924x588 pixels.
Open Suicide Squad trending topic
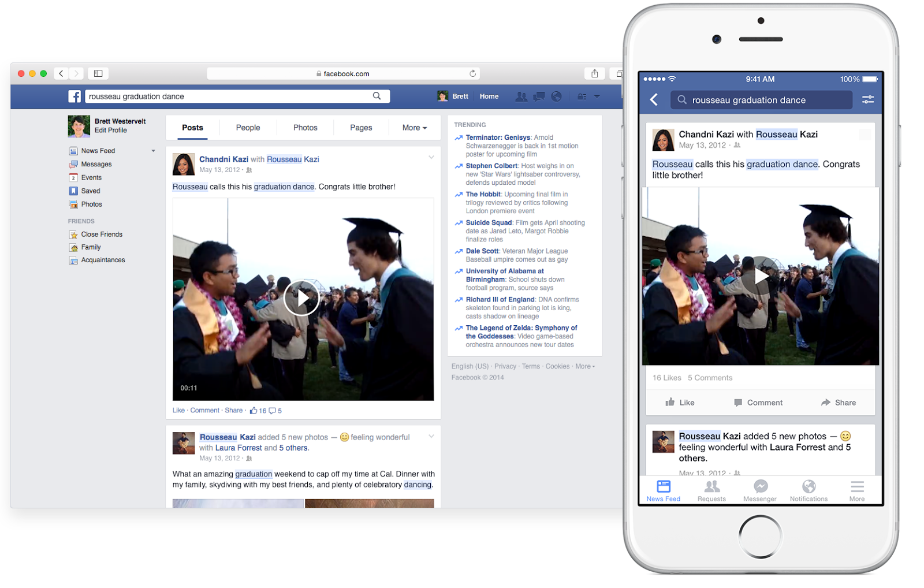coord(489,222)
